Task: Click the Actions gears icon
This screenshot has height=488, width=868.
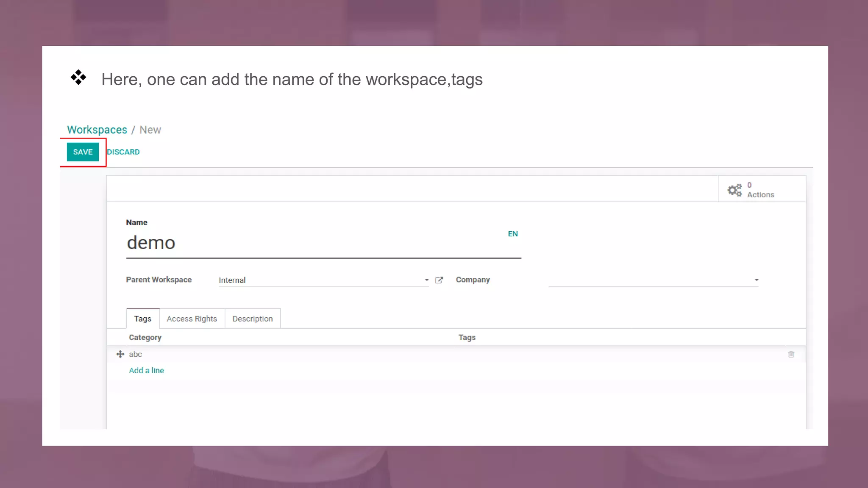Action: click(x=734, y=190)
